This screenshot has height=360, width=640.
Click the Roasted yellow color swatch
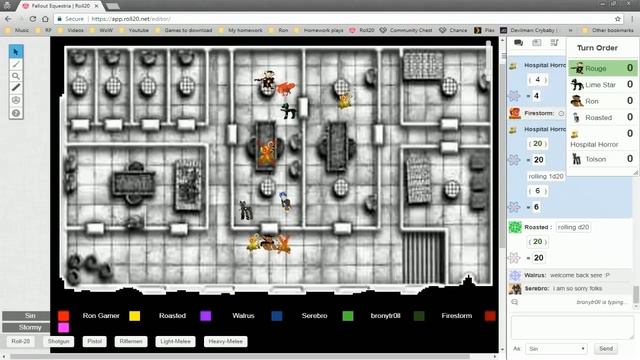click(x=135, y=316)
